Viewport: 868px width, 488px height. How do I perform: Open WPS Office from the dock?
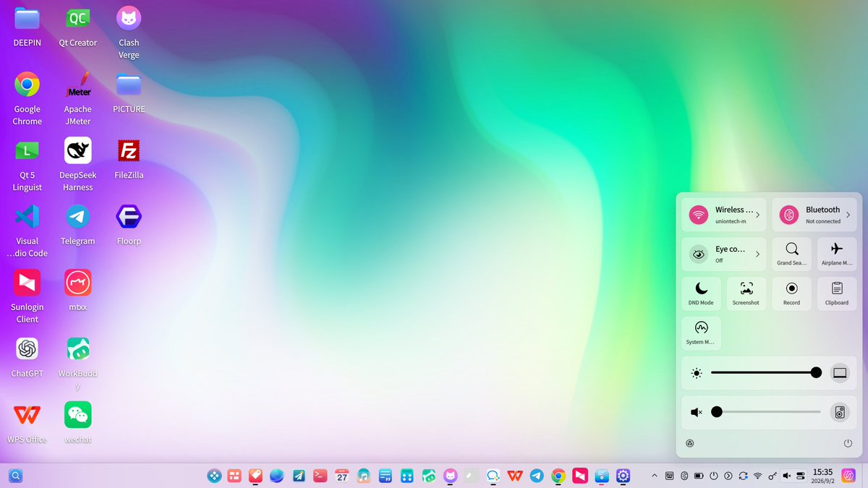515,476
